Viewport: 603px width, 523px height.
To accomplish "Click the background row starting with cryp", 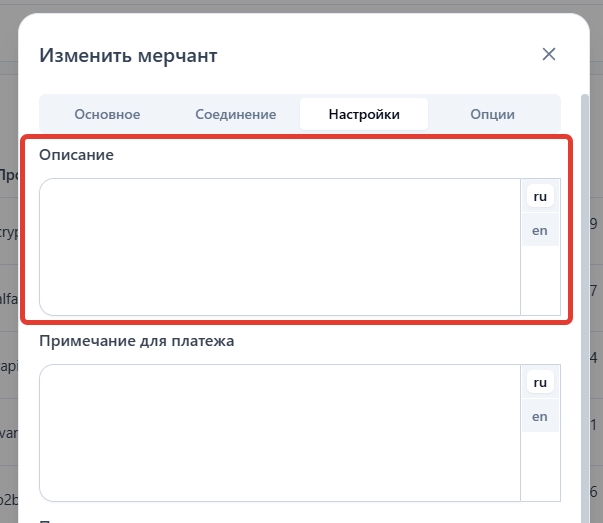I will coord(9,229).
